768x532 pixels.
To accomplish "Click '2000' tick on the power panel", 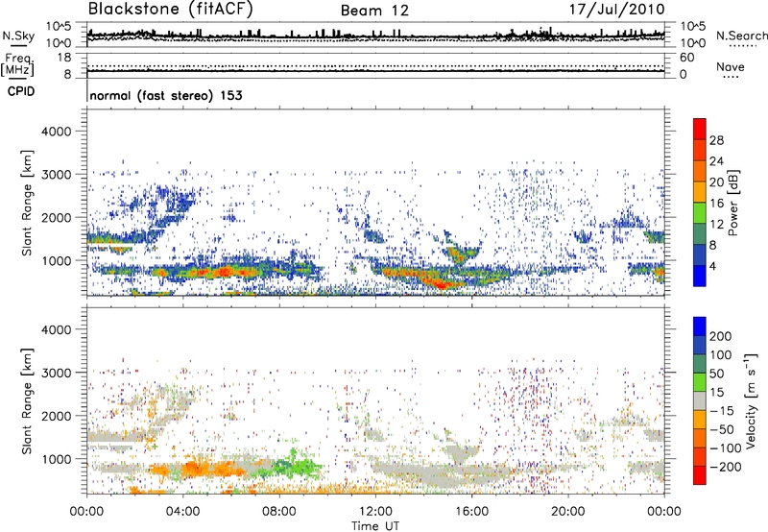I will [x=56, y=217].
